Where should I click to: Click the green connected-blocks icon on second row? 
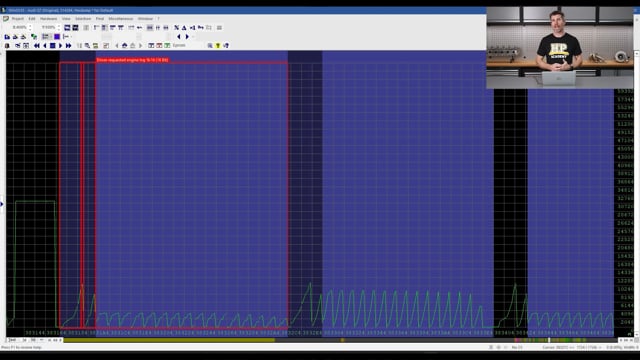point(34,37)
